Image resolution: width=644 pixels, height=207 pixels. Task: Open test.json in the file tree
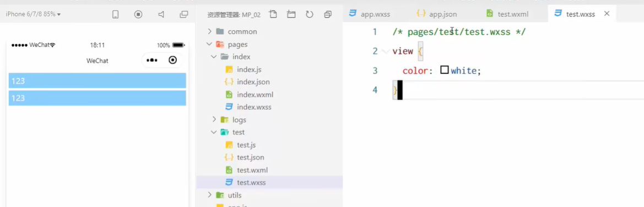(x=250, y=157)
